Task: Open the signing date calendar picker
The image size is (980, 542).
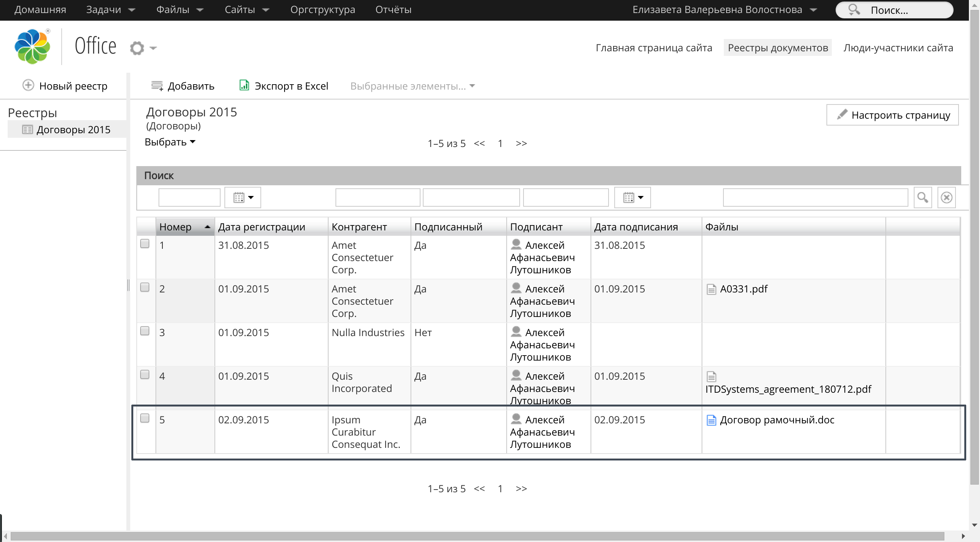Action: [632, 198]
